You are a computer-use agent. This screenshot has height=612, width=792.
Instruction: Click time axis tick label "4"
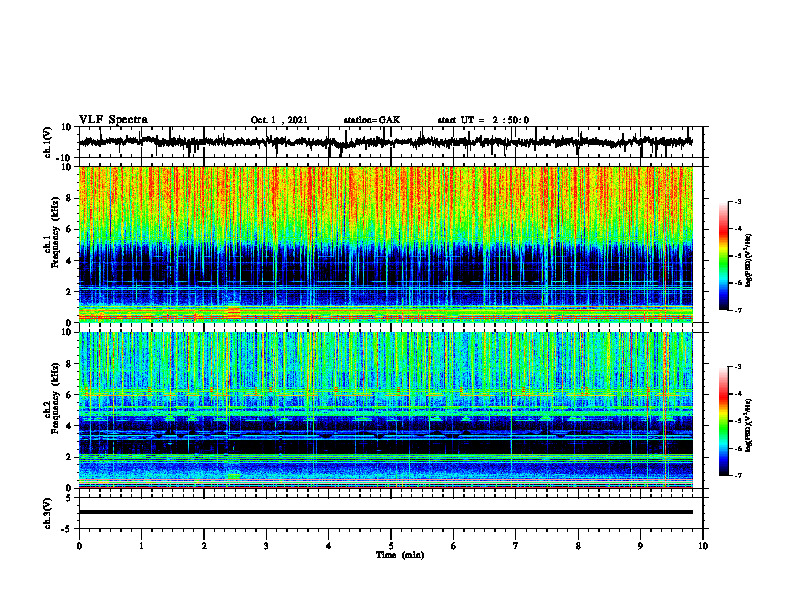point(329,546)
